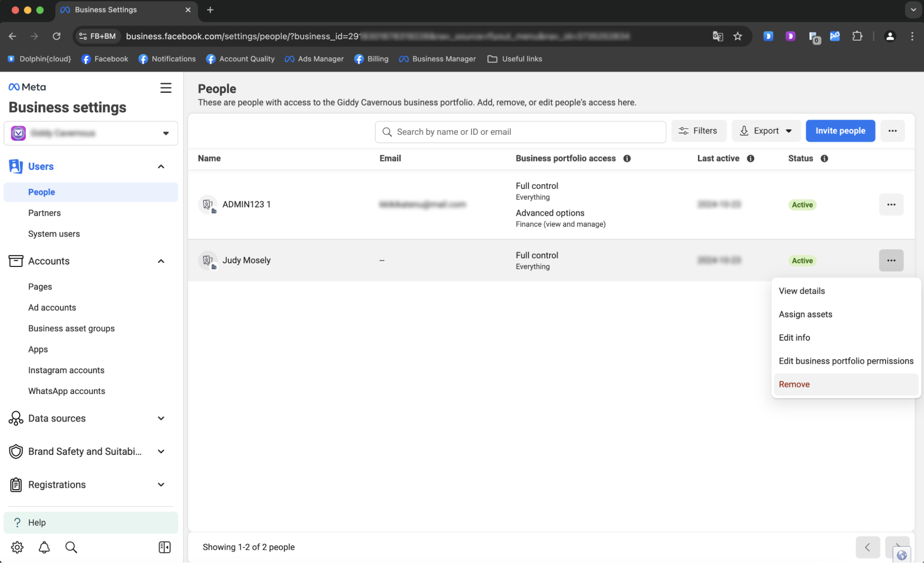Click the settings gear icon in sidebar footer
This screenshot has height=563, width=924.
[x=17, y=547]
